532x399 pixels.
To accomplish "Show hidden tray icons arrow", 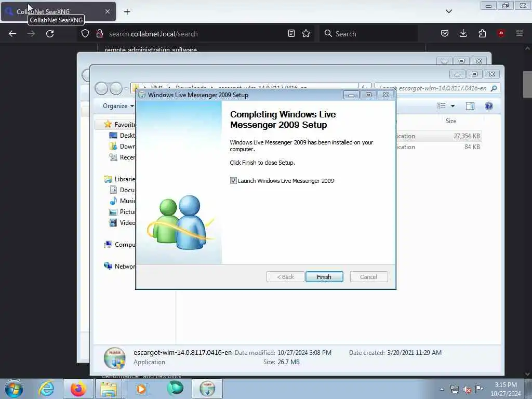I will [442, 389].
